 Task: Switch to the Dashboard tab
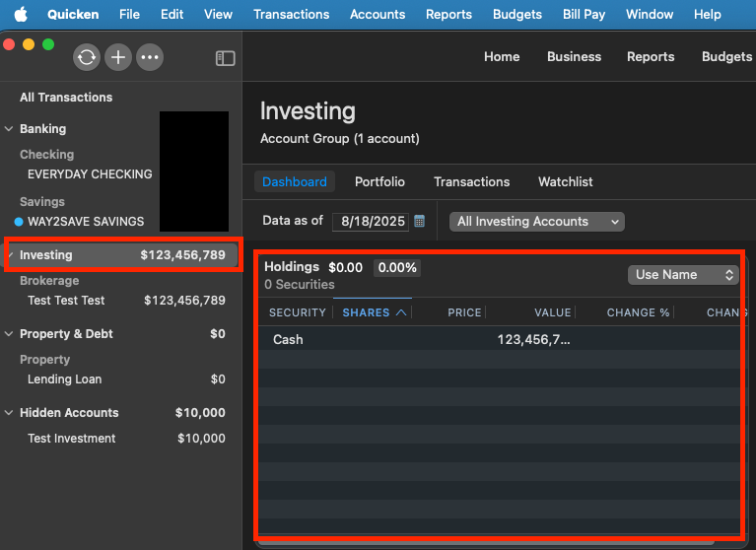tap(295, 181)
